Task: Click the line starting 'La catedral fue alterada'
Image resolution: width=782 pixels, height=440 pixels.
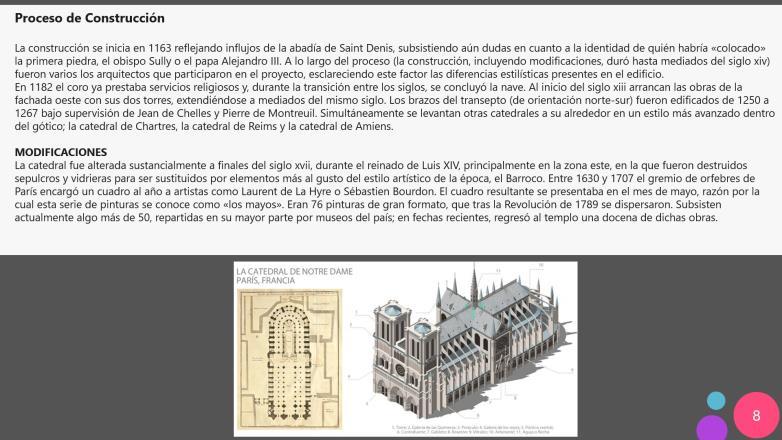Action: point(381,165)
